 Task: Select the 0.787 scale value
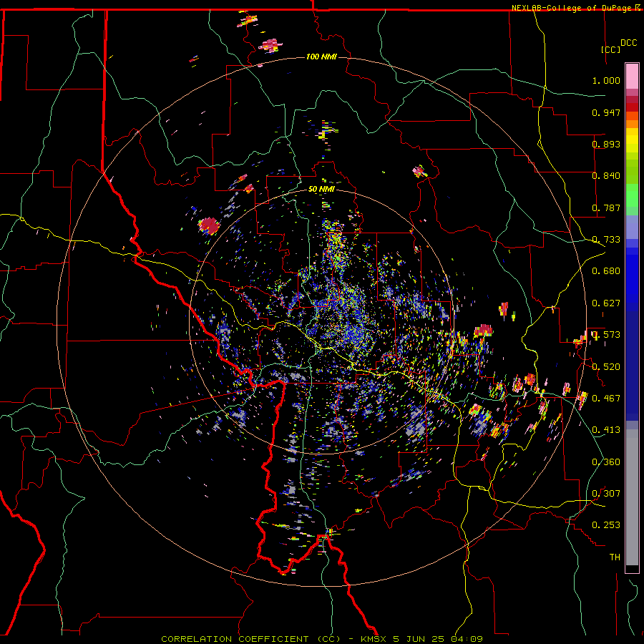point(606,208)
